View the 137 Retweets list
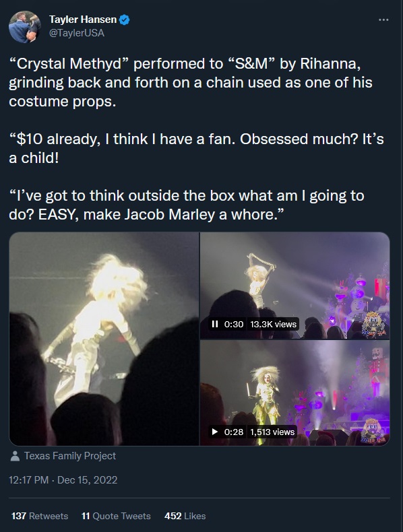 pyautogui.click(x=40, y=516)
